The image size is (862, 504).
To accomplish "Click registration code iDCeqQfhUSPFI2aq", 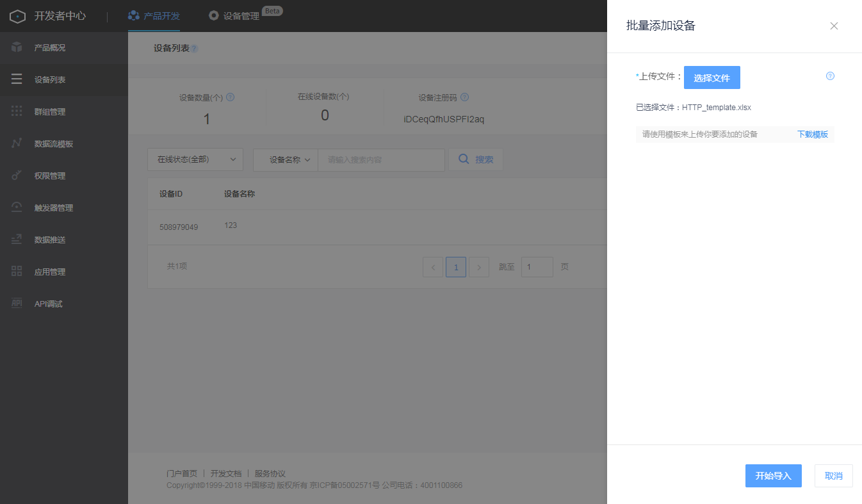I will (x=444, y=119).
